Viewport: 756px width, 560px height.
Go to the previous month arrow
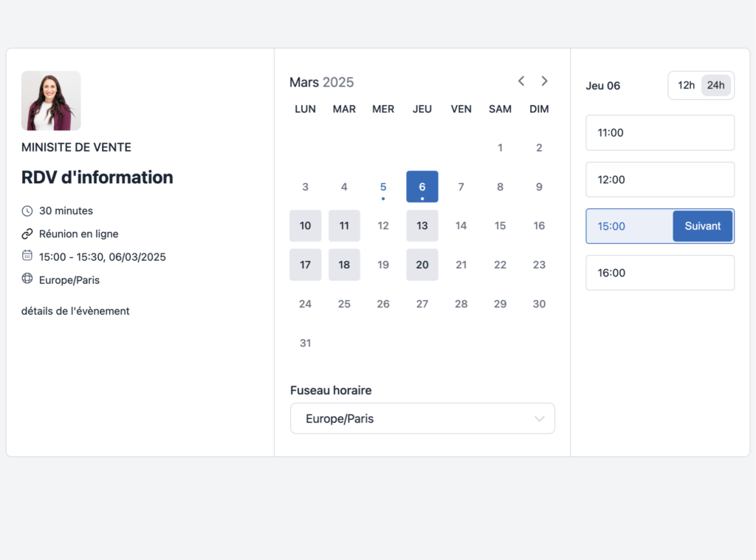(x=521, y=81)
